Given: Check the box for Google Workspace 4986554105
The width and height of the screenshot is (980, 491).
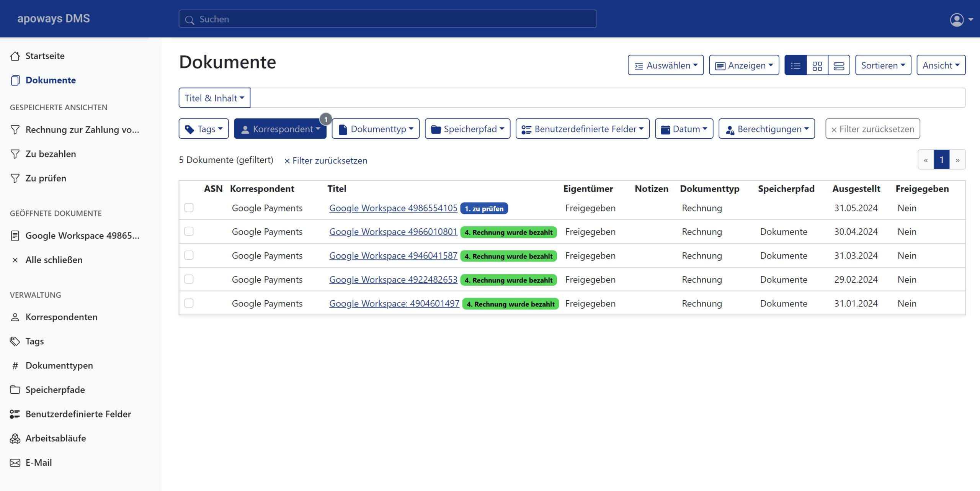Looking at the screenshot, I should pyautogui.click(x=189, y=208).
